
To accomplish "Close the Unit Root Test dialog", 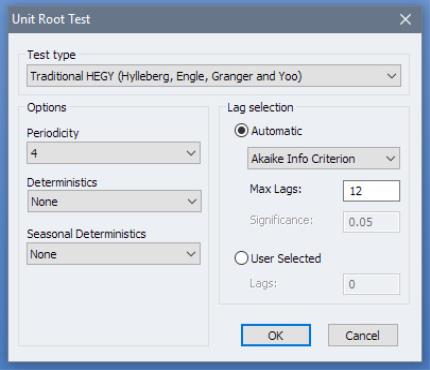I will [405, 19].
